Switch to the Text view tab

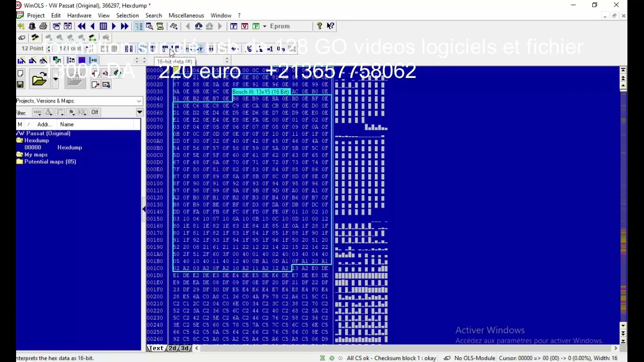[156, 348]
